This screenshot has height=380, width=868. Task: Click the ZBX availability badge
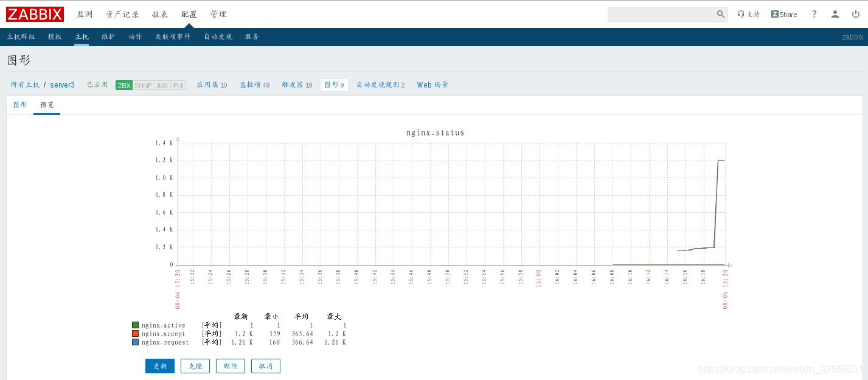(x=124, y=86)
